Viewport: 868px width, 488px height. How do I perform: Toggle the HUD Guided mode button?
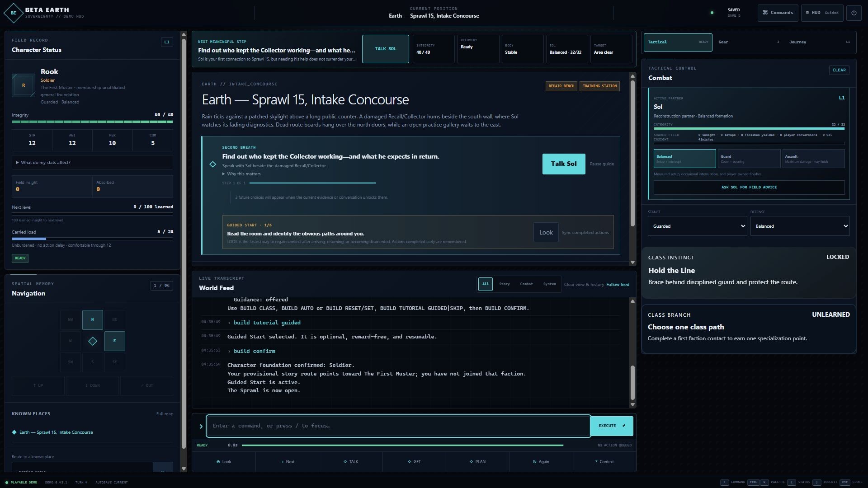pos(822,13)
